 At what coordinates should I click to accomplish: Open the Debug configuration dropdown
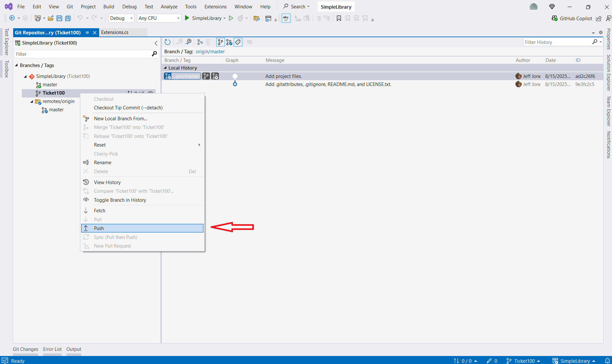122,18
